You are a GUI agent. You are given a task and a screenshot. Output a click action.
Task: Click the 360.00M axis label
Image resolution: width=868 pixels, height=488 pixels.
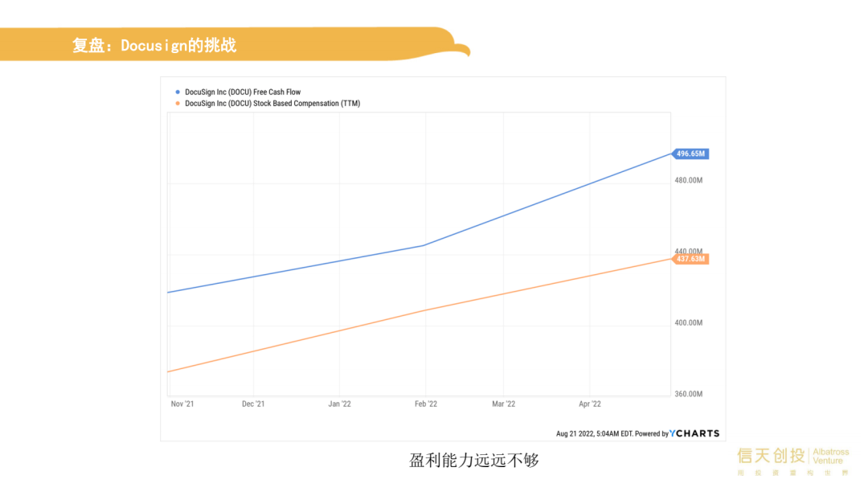(688, 394)
